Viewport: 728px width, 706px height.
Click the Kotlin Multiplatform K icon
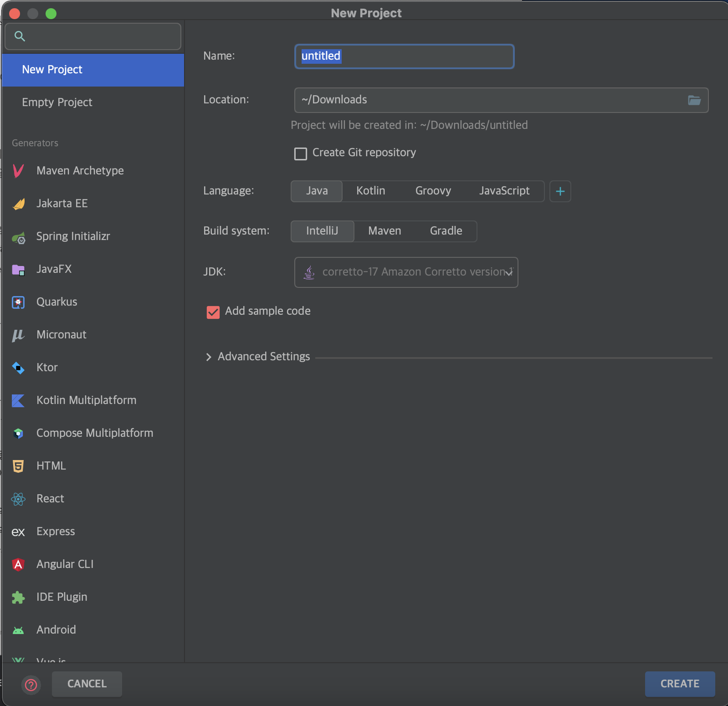18,400
